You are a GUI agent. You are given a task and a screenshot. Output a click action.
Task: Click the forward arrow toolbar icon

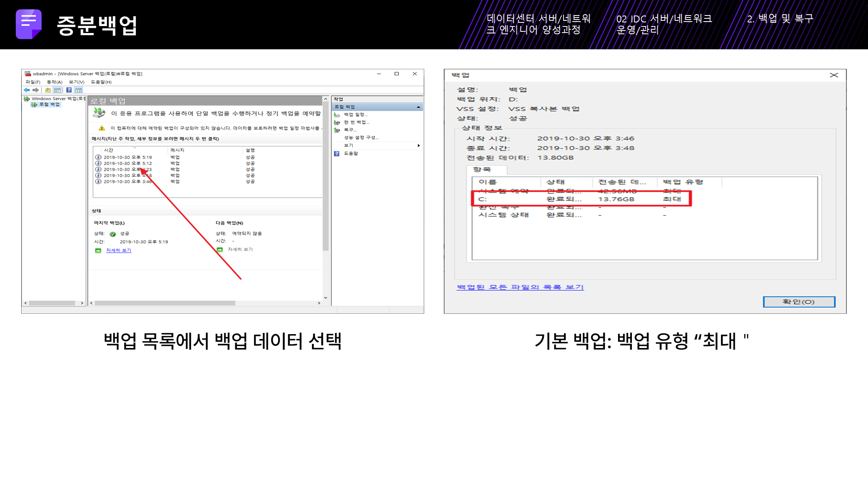36,90
